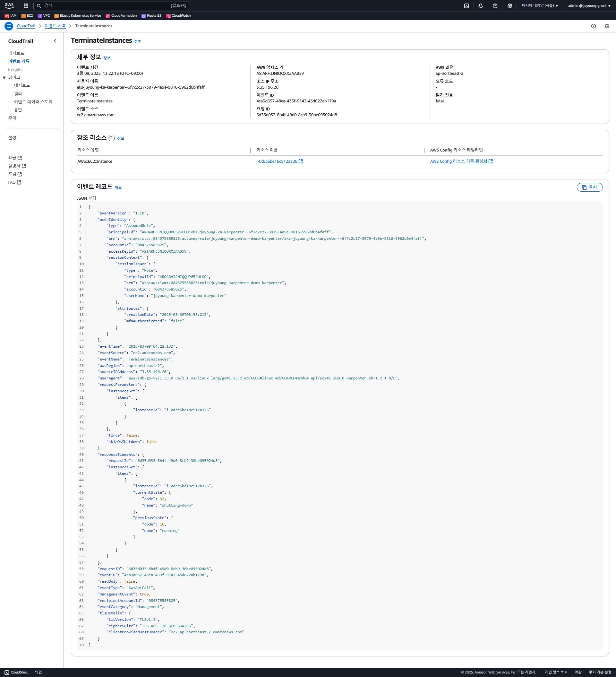This screenshot has width=616, height=677.
Task: Click the AWS logo home icon
Action: coord(9,5)
